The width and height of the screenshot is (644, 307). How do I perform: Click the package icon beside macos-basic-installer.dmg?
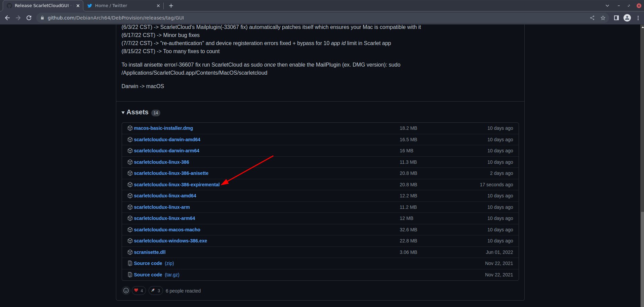point(130,128)
